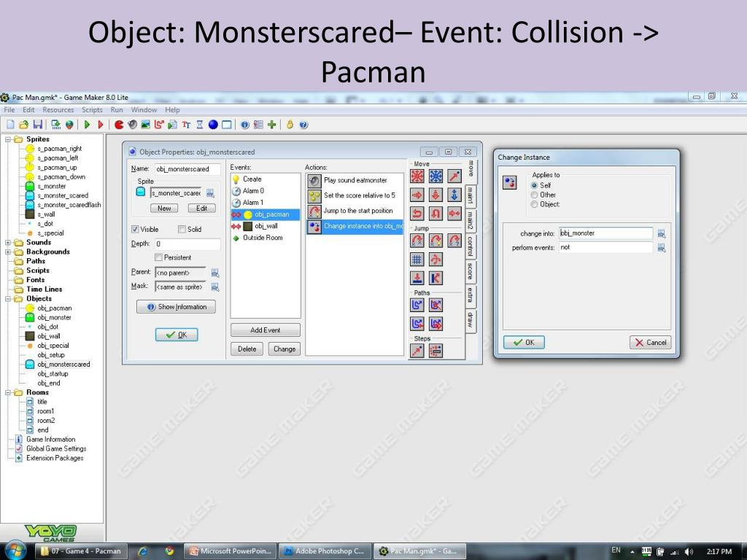Open the Resources menu
This screenshot has height=560, width=747.
tap(58, 109)
